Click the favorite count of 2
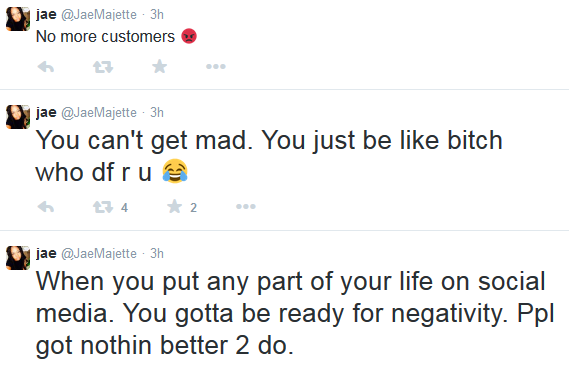569x369 pixels. pos(193,208)
